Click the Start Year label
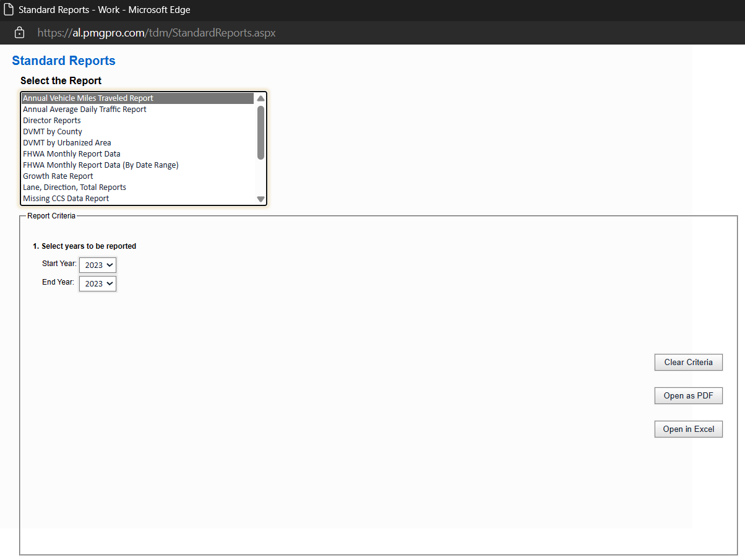This screenshot has width=745, height=560. 59,264
